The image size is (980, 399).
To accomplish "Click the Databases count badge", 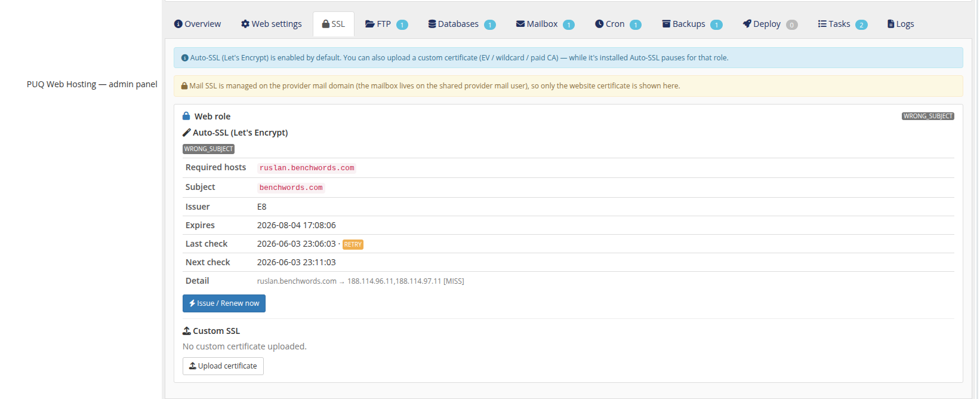I will click(490, 24).
